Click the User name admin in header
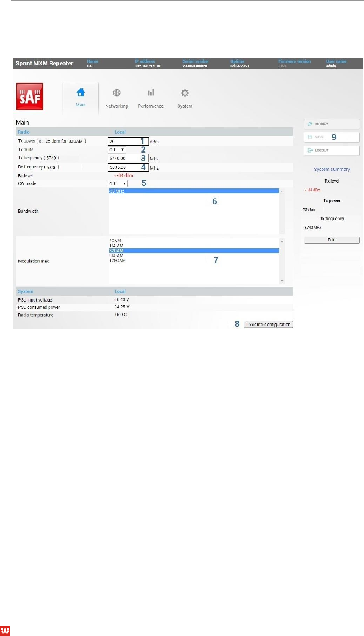Viewport: 364px width, 636px height. [331, 66]
